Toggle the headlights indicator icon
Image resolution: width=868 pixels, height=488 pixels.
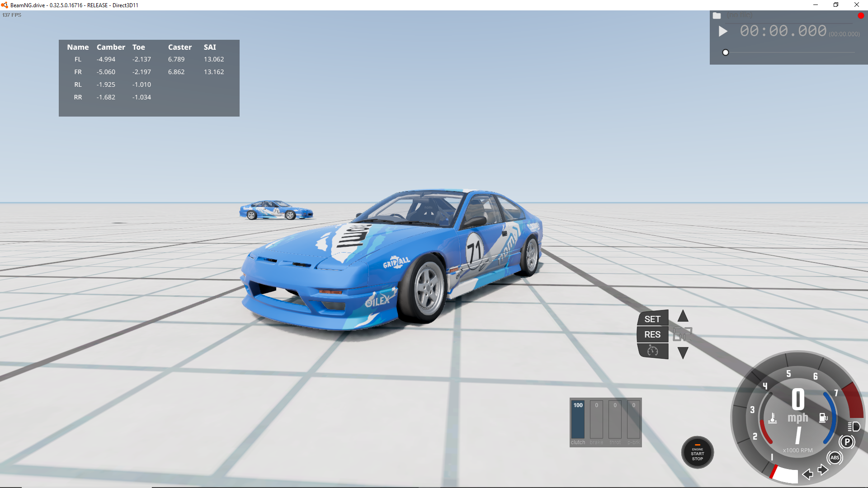pos(854,427)
